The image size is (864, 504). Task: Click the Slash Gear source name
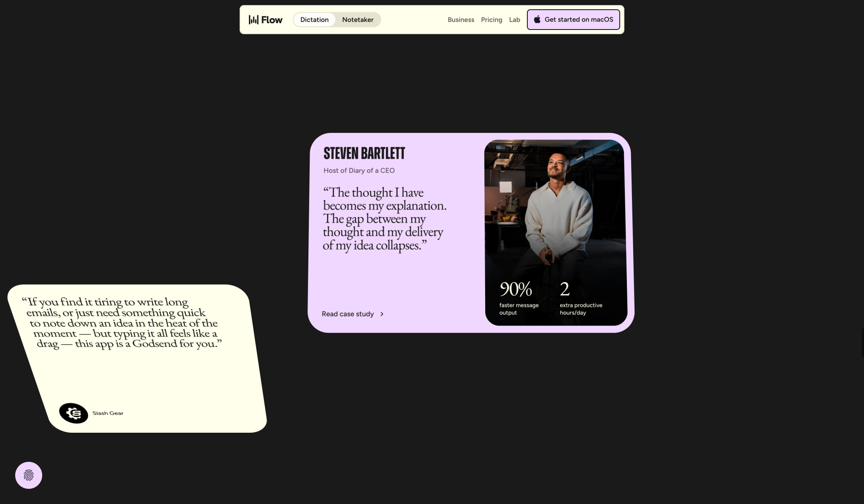point(108,413)
